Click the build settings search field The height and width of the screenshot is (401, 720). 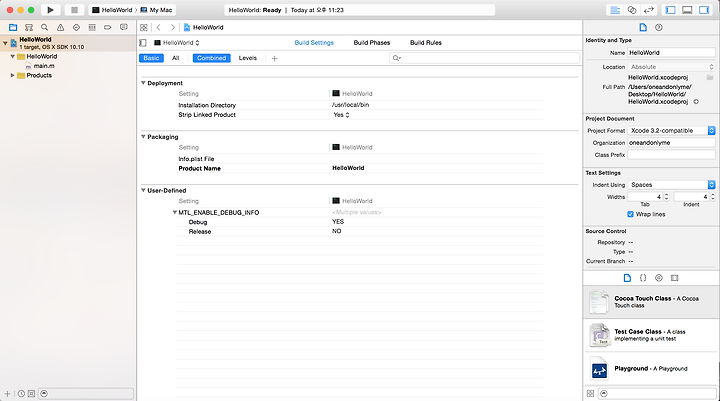484,58
